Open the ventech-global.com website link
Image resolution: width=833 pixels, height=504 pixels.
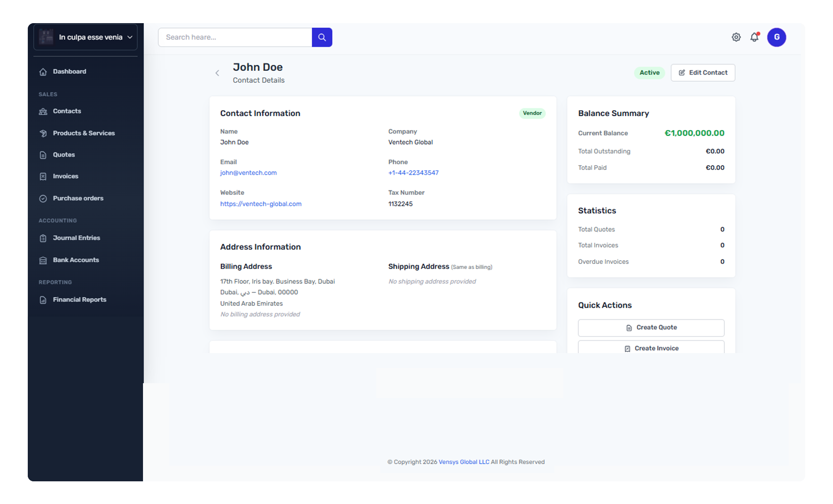click(x=261, y=204)
